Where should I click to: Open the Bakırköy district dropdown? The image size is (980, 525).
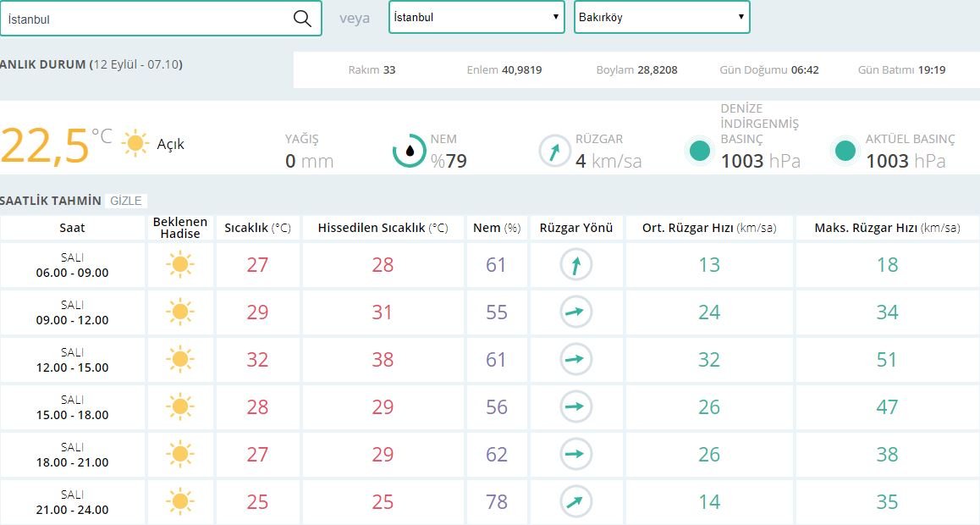(662, 17)
